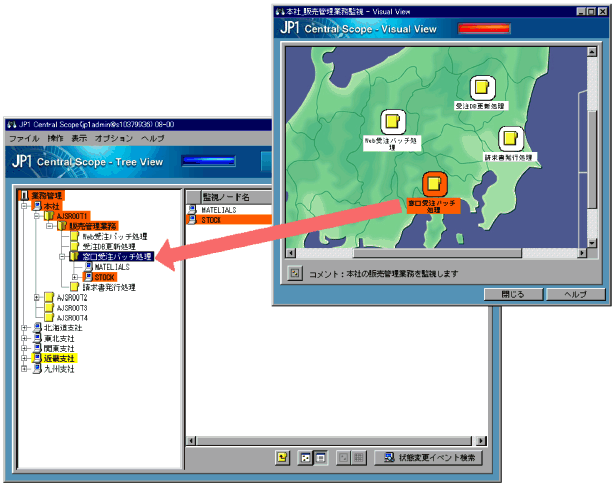This screenshot has width=614, height=486.
Task: Collapse the 本社 tree node
Action: point(24,206)
